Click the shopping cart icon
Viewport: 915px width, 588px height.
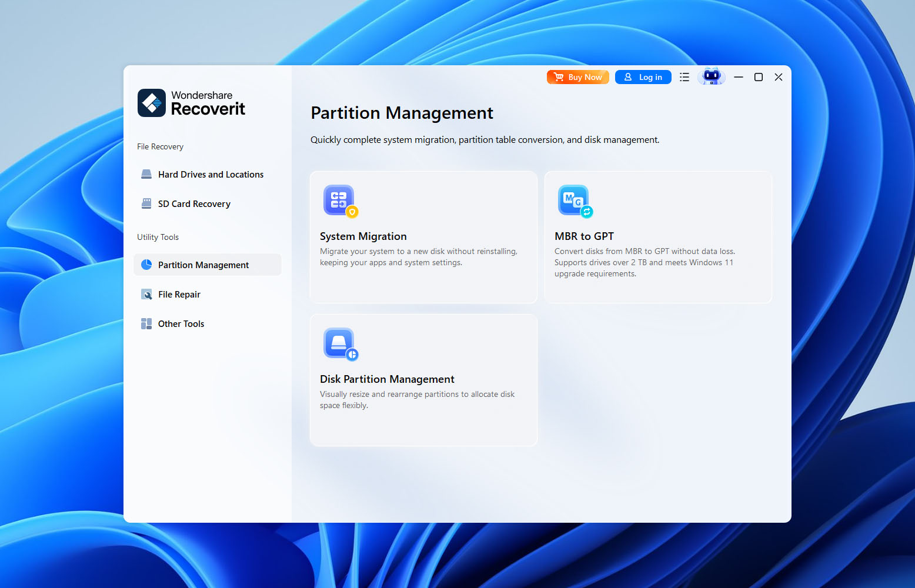[x=559, y=77]
